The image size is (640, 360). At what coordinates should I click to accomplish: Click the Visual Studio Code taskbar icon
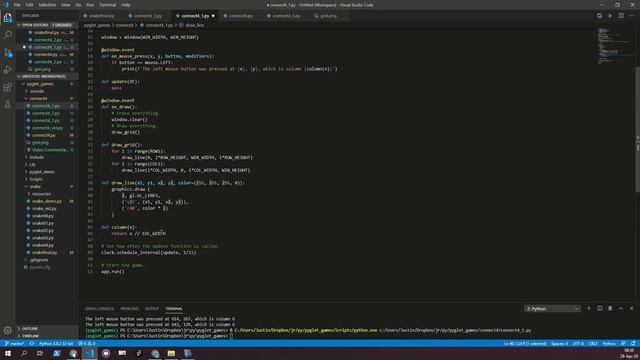(x=90, y=353)
